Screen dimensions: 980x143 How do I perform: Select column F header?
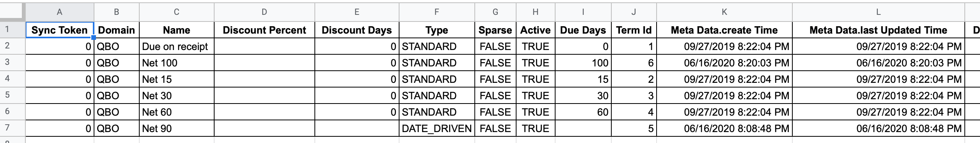[x=437, y=12]
